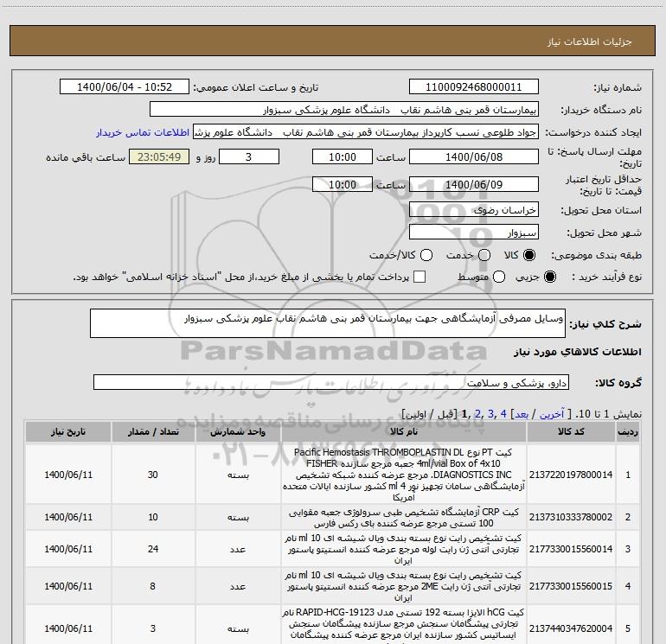Click the اطلاعات کالاهای مورد نیاز heading
666x644 pixels.
pyautogui.click(x=577, y=352)
